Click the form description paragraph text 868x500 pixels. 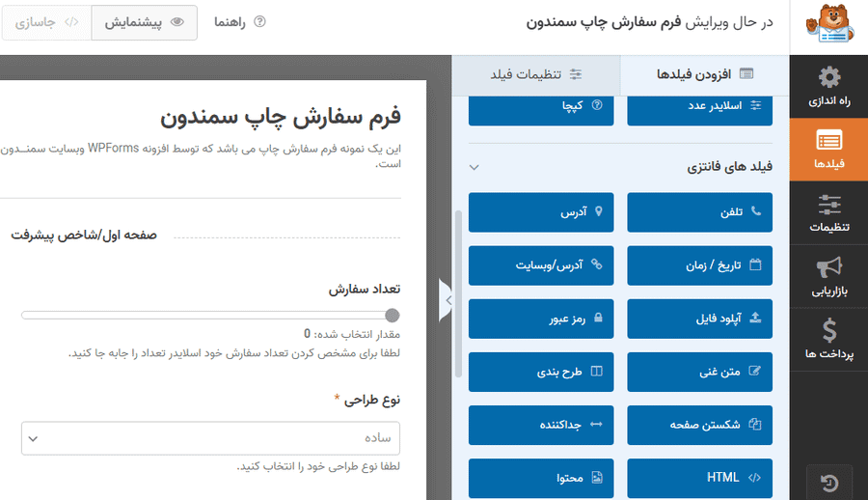(x=201, y=155)
